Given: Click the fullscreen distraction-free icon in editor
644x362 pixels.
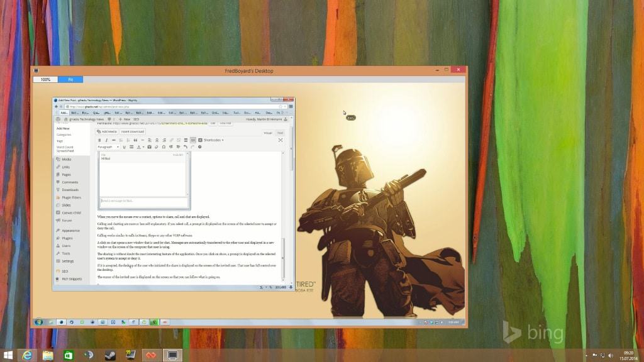Looking at the screenshot, I should [x=280, y=140].
